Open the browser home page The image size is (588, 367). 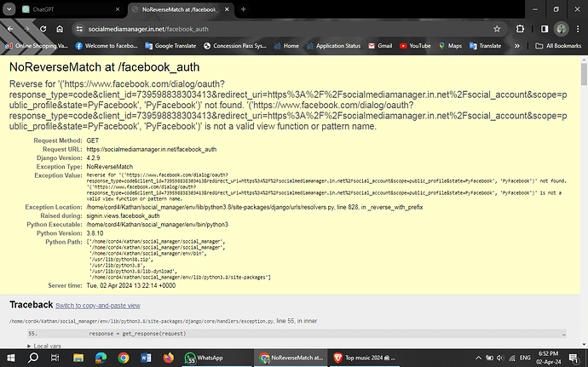coord(60,29)
